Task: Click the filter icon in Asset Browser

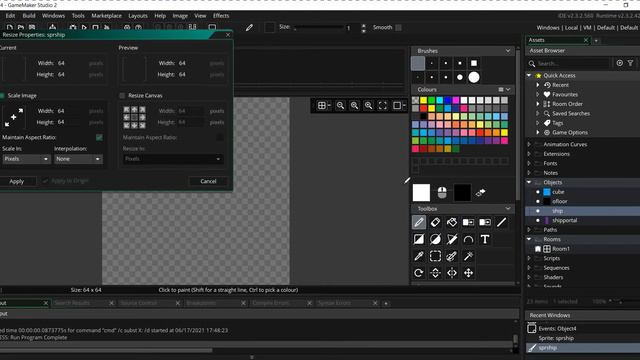Action: (631, 63)
